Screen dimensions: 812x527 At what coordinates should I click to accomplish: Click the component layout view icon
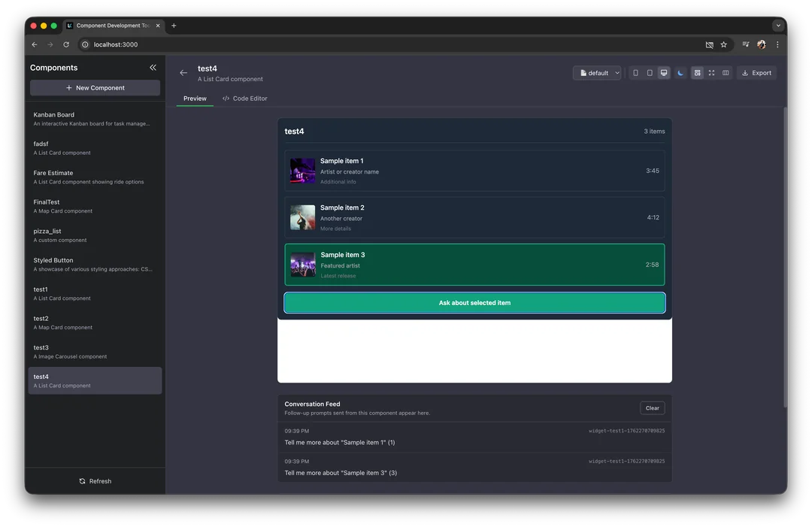tap(695, 72)
